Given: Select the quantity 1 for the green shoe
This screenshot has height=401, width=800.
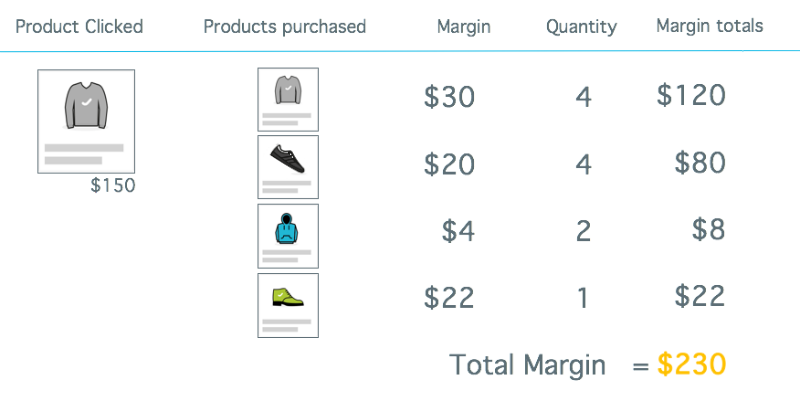Looking at the screenshot, I should coord(584,297).
